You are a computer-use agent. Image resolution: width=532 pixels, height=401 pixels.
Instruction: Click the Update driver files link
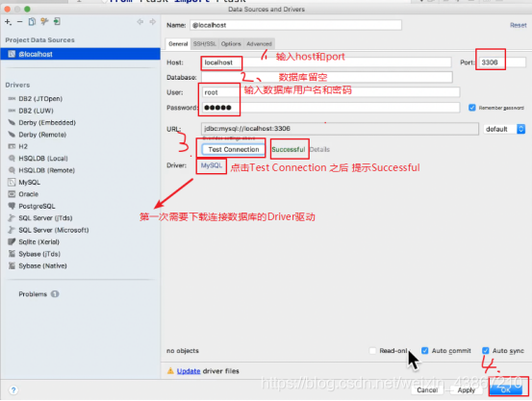tap(189, 371)
